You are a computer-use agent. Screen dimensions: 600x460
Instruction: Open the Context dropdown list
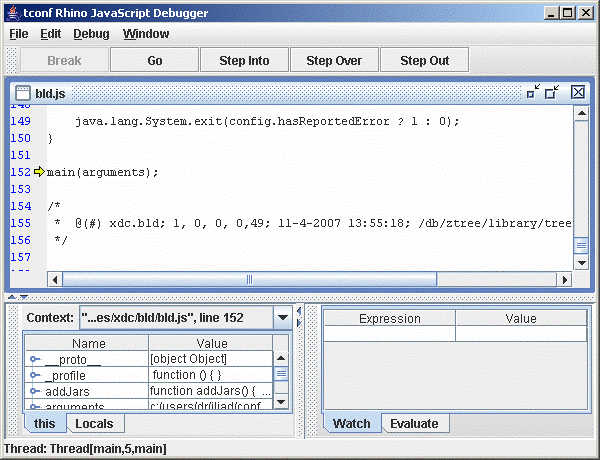coord(283,318)
